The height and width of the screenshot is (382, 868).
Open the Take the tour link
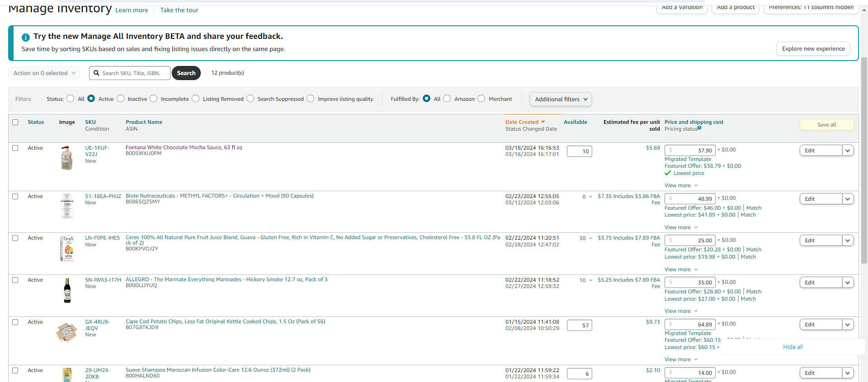coord(179,10)
